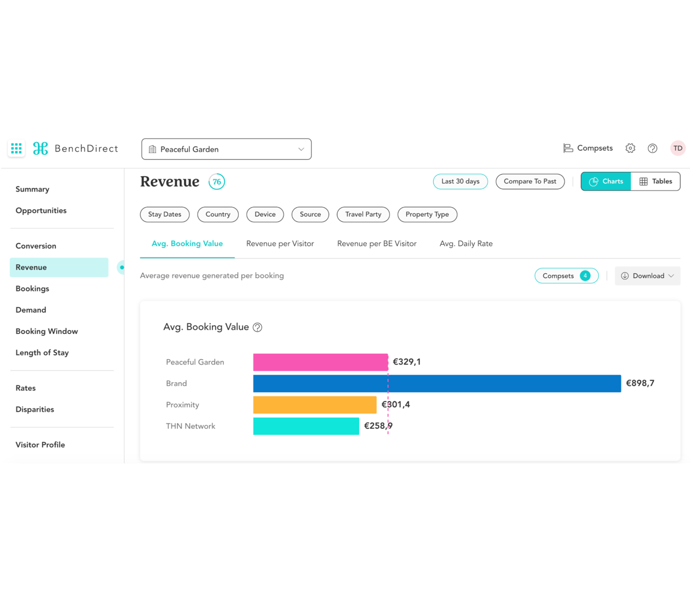The height and width of the screenshot is (616, 690).
Task: Go to Booking Window in sidebar
Action: (x=47, y=331)
